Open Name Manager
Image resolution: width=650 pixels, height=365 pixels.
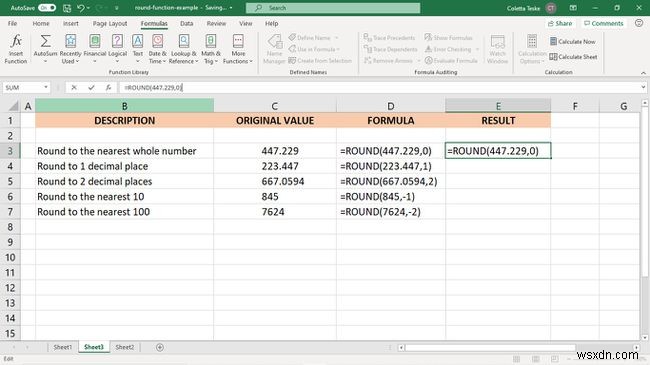point(274,49)
